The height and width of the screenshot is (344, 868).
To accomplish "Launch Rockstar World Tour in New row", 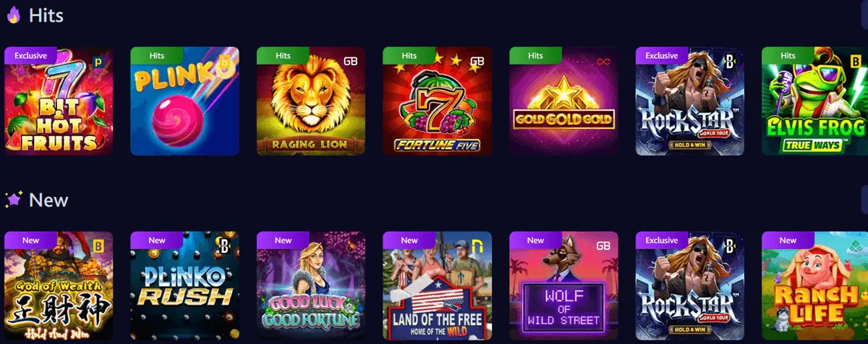I will (690, 286).
